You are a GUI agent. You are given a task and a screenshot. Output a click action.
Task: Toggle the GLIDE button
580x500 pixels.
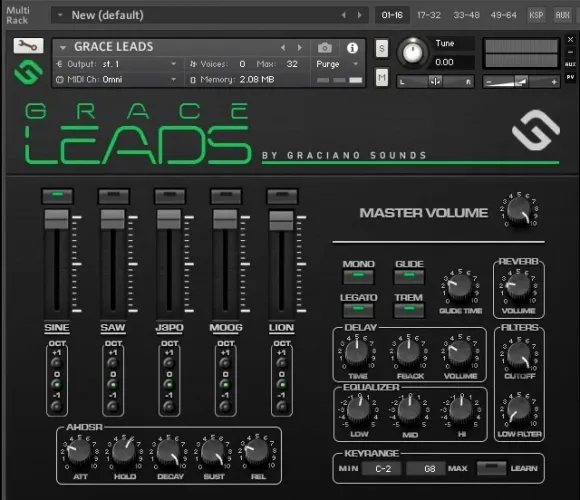click(x=409, y=277)
